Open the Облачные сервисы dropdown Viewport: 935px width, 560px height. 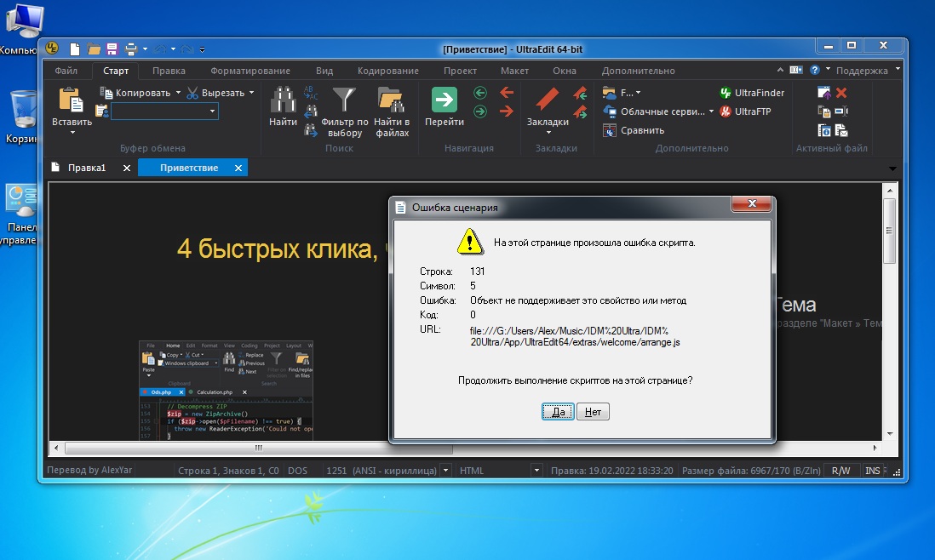tap(711, 111)
